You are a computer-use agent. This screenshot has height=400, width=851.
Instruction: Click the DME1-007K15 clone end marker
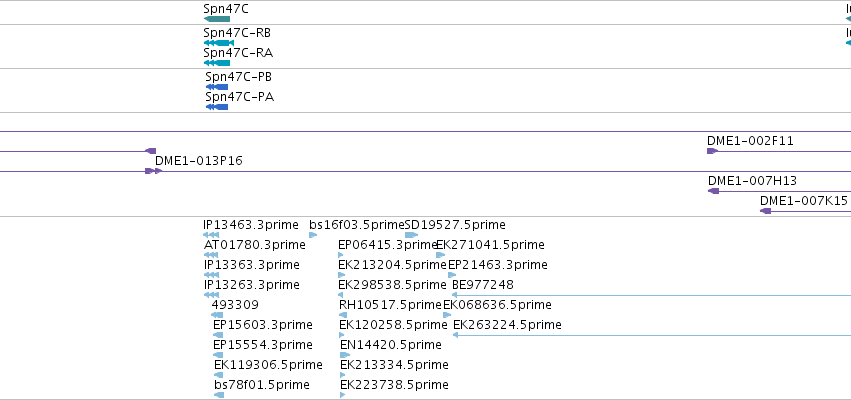pos(765,211)
